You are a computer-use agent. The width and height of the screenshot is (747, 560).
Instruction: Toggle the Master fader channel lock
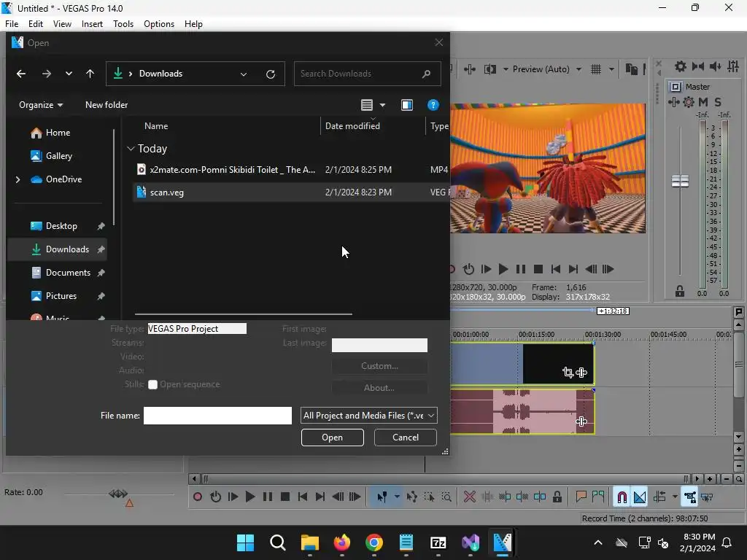coord(680,291)
